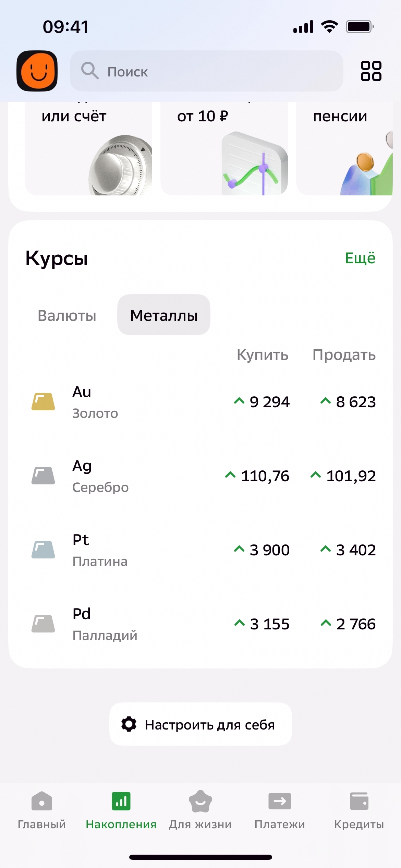Image resolution: width=401 pixels, height=868 pixels.
Task: Tap the silver bar icon for Ag
Action: point(43,476)
